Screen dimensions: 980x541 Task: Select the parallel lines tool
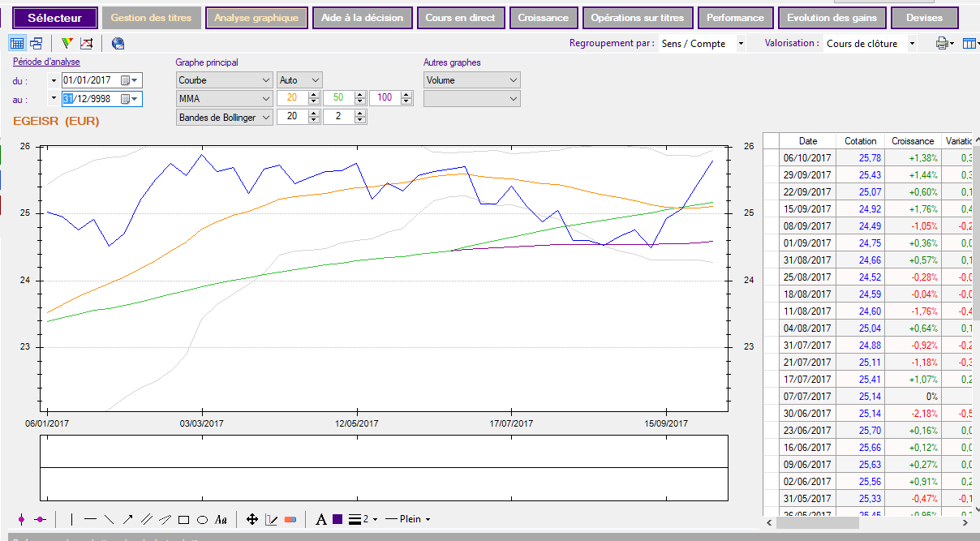pos(146,519)
